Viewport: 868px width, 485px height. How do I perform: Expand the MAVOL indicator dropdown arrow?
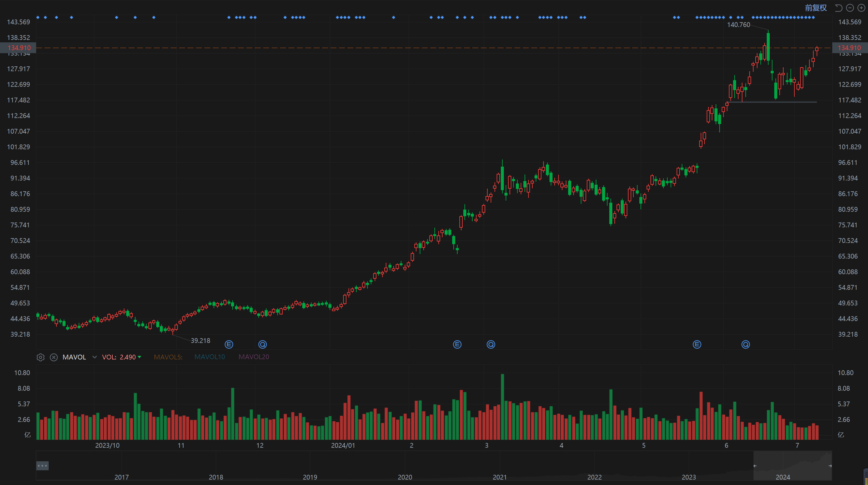pos(95,357)
